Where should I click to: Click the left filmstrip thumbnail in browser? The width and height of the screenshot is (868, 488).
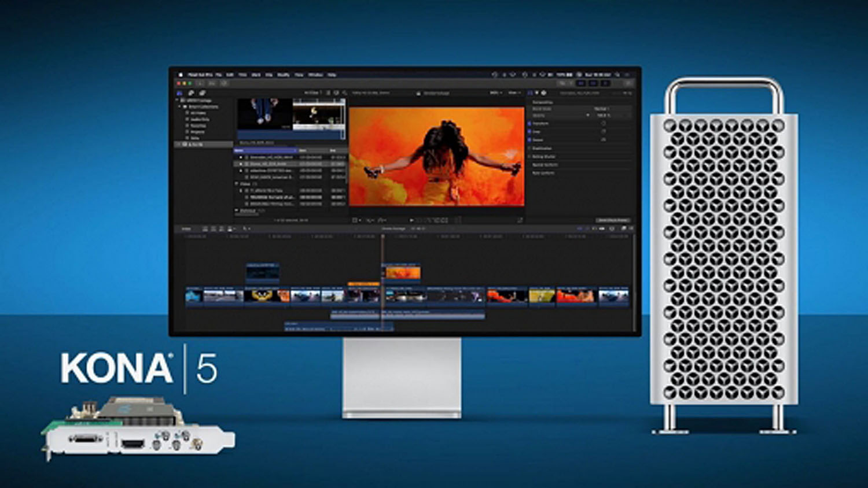(264, 113)
